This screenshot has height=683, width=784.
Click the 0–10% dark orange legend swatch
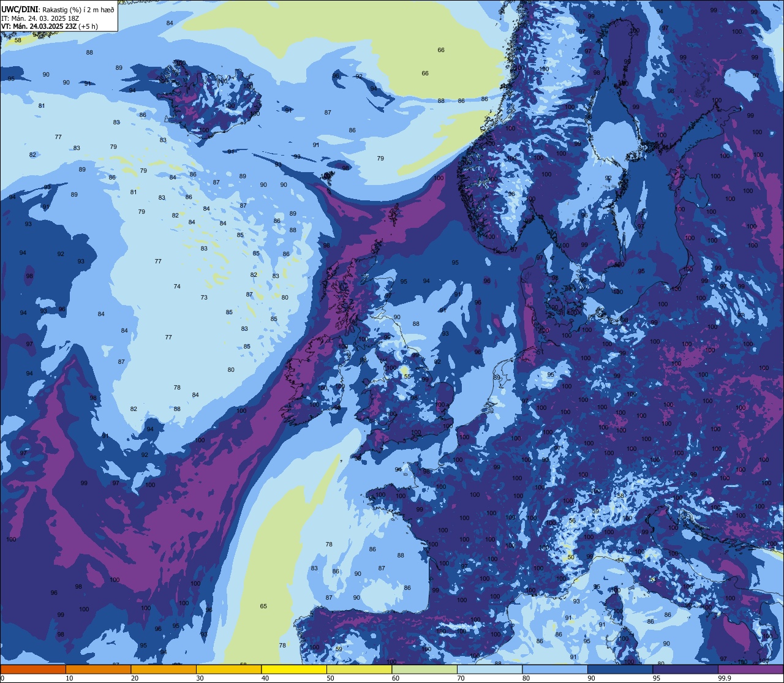[x=33, y=669]
